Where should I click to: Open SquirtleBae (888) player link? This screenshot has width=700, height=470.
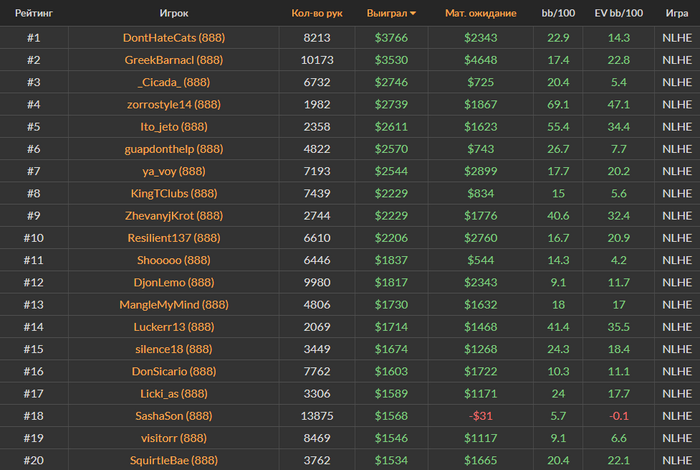tap(174, 460)
